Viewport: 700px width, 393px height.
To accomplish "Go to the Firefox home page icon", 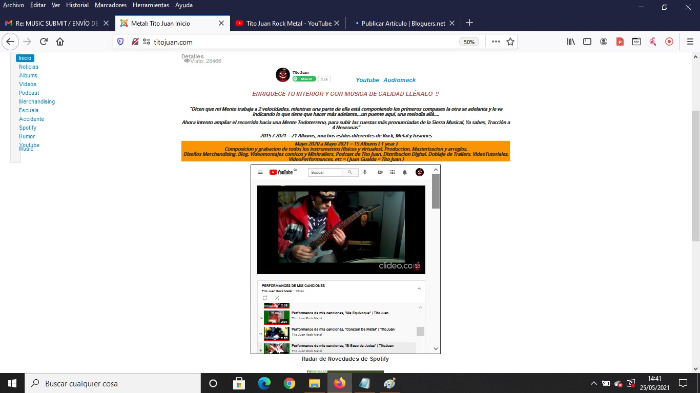I will click(60, 42).
